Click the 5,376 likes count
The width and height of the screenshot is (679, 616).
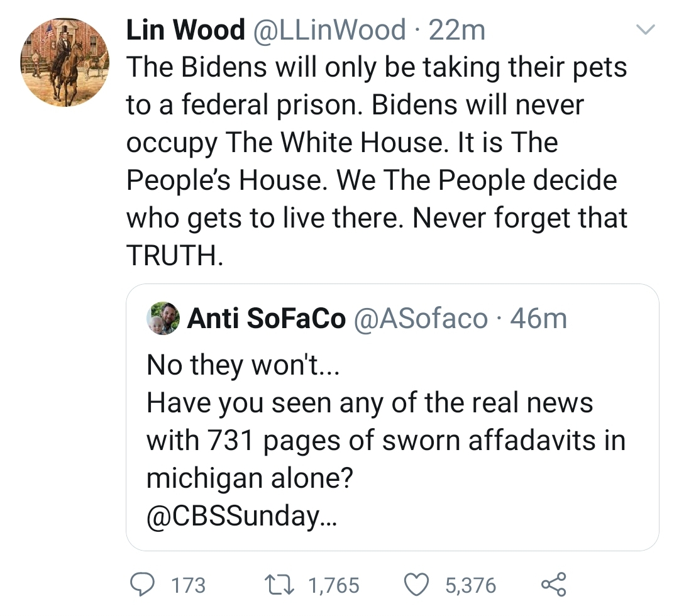[470, 586]
